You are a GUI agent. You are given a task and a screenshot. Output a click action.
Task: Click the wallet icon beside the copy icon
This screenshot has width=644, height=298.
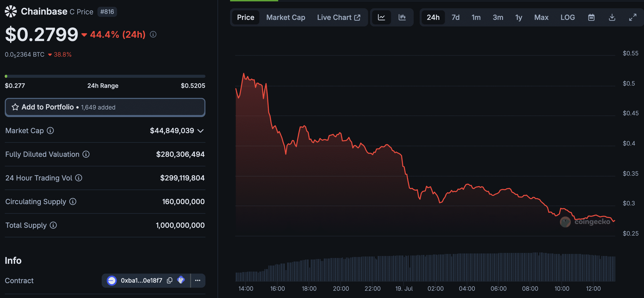tap(181, 280)
